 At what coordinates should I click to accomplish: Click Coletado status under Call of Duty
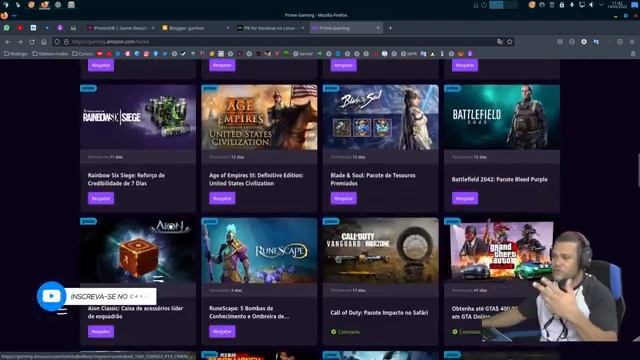345,332
